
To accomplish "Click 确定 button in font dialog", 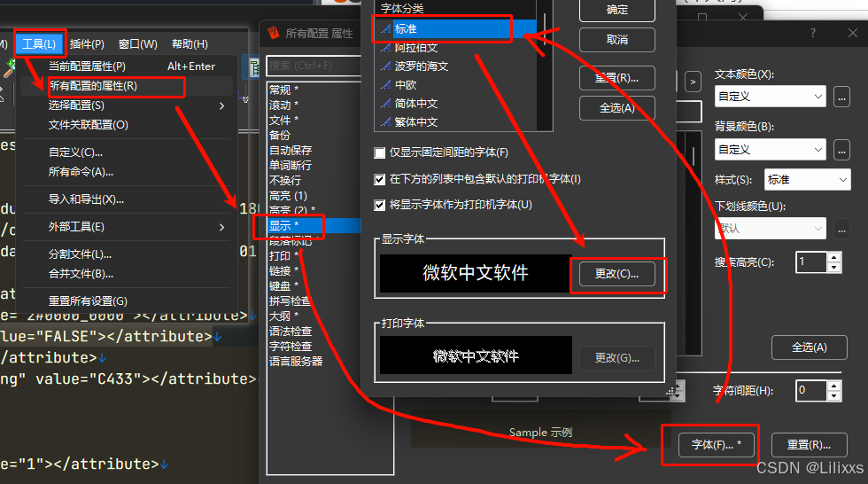I will coord(617,10).
